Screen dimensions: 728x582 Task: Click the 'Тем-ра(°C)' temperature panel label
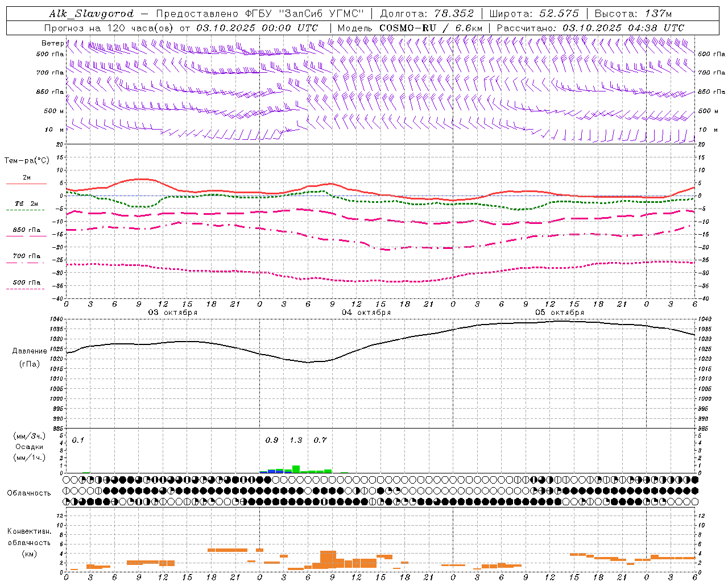[x=27, y=161]
